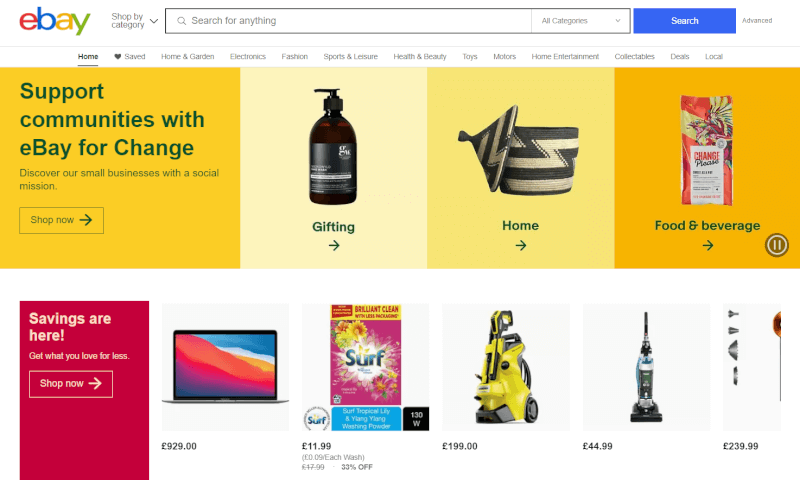Click Shop now in Savings banner
Viewport: 800px width, 480px height.
pyautogui.click(x=70, y=384)
